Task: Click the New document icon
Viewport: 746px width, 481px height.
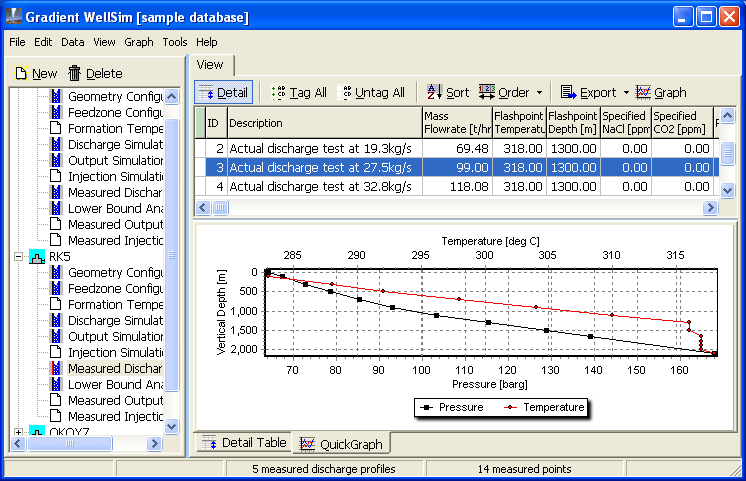Action: point(21,73)
